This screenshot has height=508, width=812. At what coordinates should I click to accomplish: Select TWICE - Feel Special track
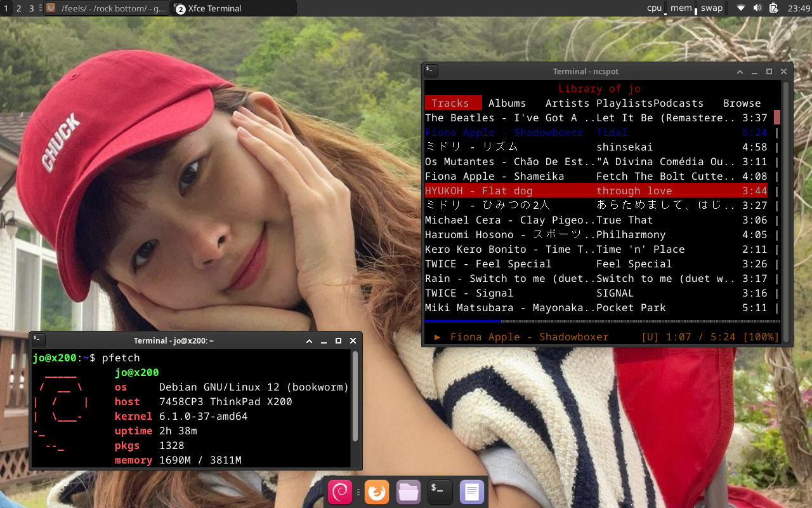[596, 264]
